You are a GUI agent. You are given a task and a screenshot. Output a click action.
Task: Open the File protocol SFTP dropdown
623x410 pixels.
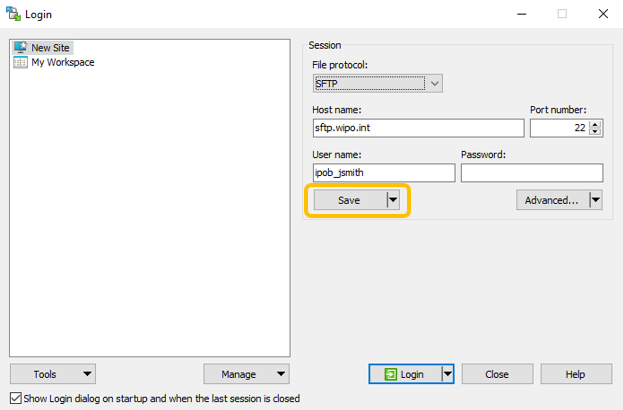coord(377,84)
